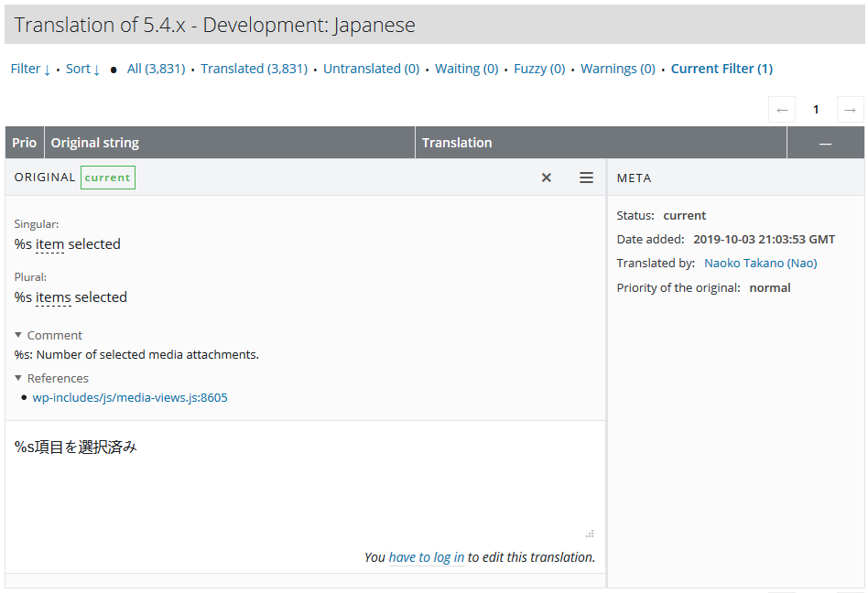Screen dimensions: 868x593
Task: Open the hamburger menu in editor header
Action: (586, 178)
